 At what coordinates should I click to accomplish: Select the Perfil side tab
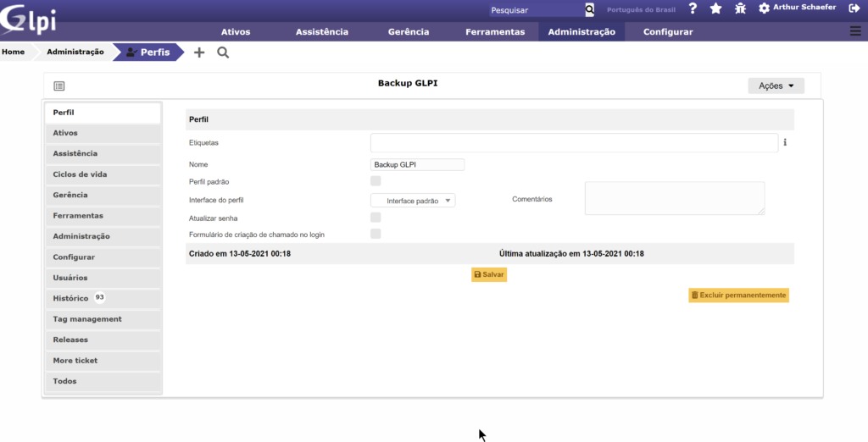[x=103, y=113]
